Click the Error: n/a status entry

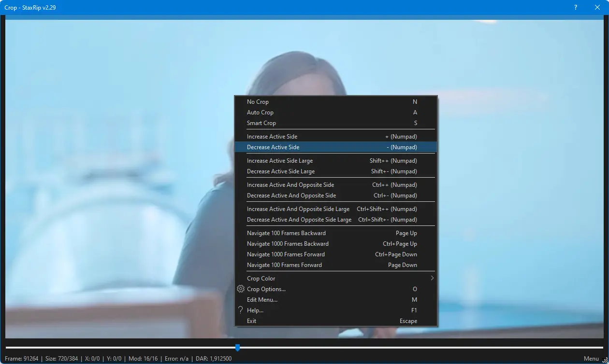pos(176,359)
